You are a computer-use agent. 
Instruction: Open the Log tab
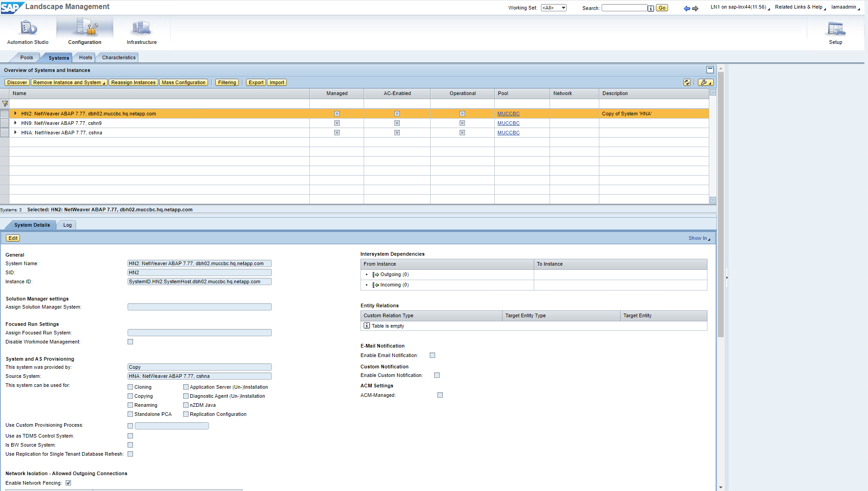click(67, 225)
